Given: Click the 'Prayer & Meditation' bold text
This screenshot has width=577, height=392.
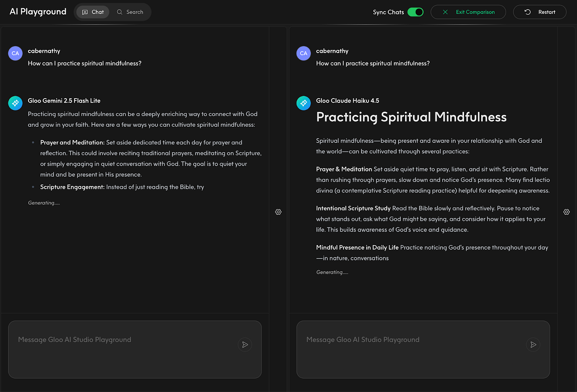Looking at the screenshot, I should click(x=344, y=169).
